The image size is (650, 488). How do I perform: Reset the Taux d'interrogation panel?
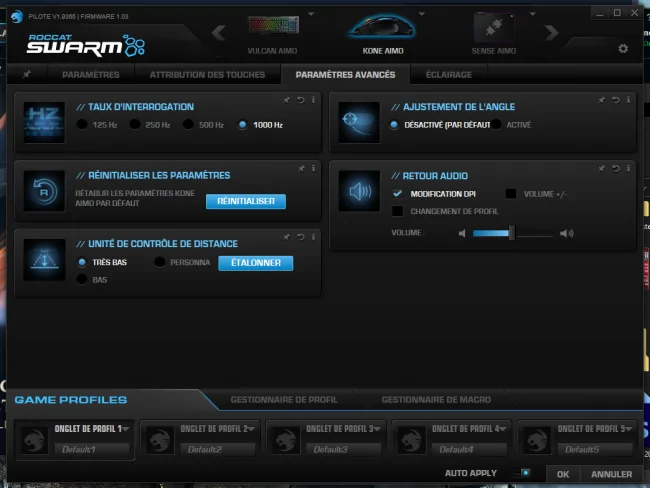(x=301, y=100)
